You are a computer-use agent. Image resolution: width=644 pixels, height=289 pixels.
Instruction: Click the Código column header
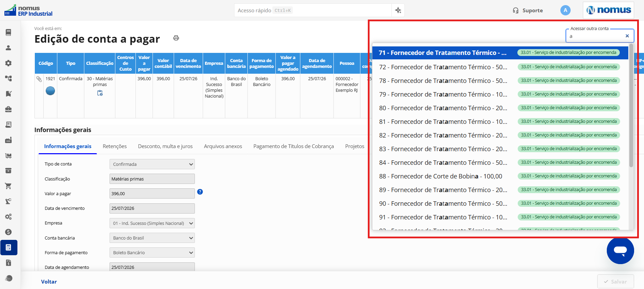tap(46, 63)
